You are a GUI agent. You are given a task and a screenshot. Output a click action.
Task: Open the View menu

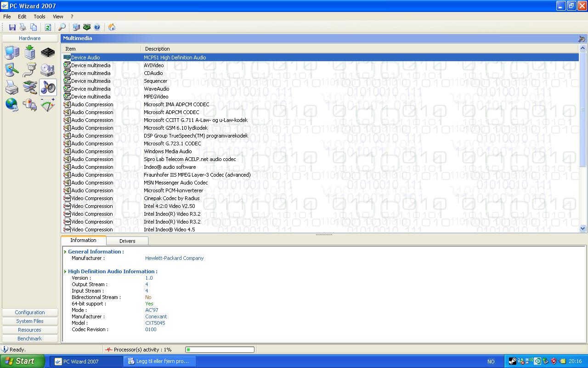pos(58,17)
